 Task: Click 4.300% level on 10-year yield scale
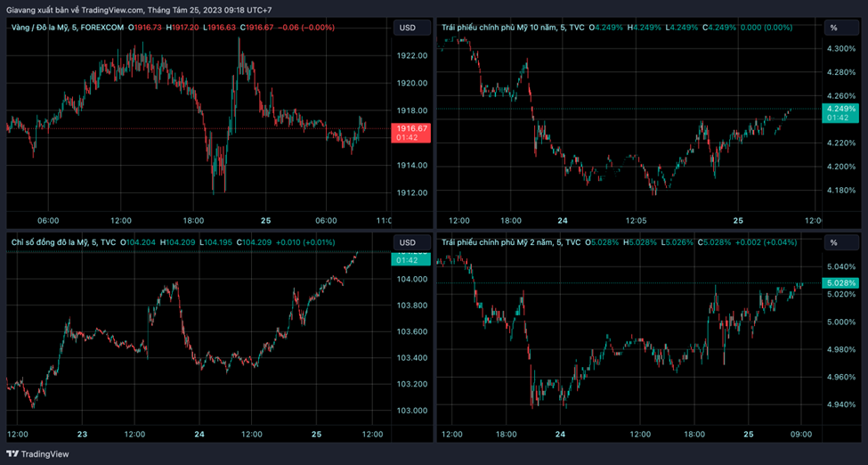[841, 48]
